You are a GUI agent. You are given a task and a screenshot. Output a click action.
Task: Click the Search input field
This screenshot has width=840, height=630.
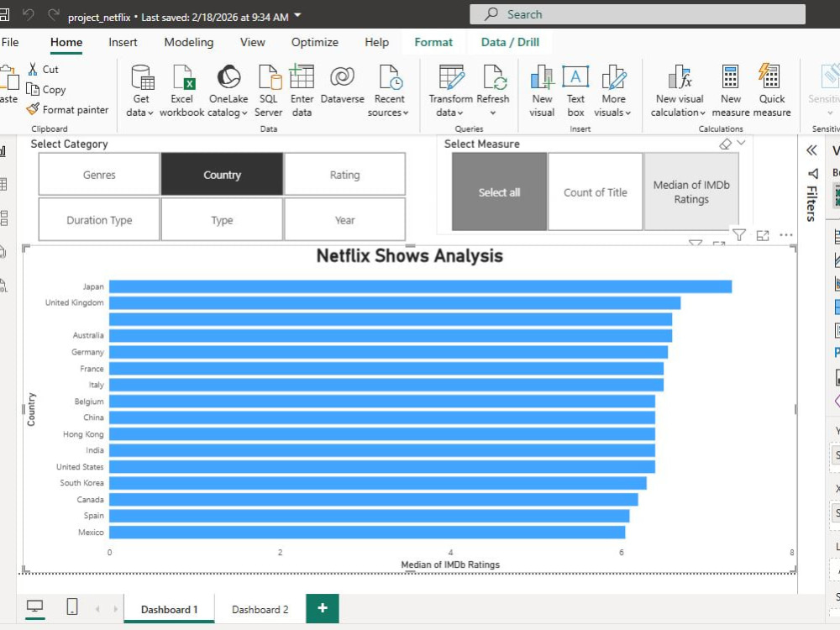click(638, 14)
